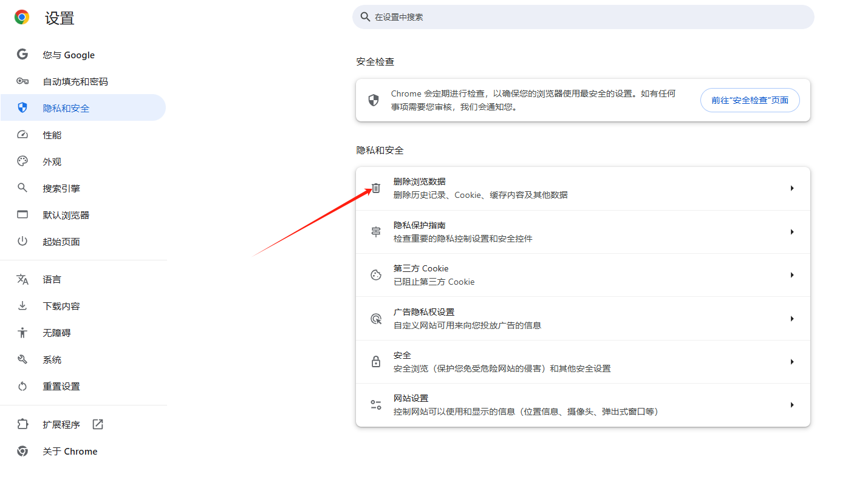
Task: Expand 安全 row using its arrow
Action: click(x=792, y=362)
